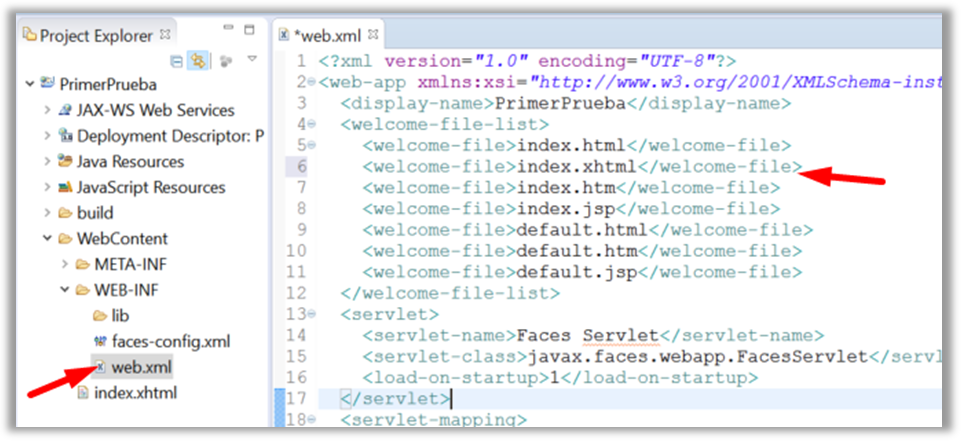961x444 pixels.
Task: Click the filter icon in Project Explorer toolbar
Action: (x=226, y=61)
